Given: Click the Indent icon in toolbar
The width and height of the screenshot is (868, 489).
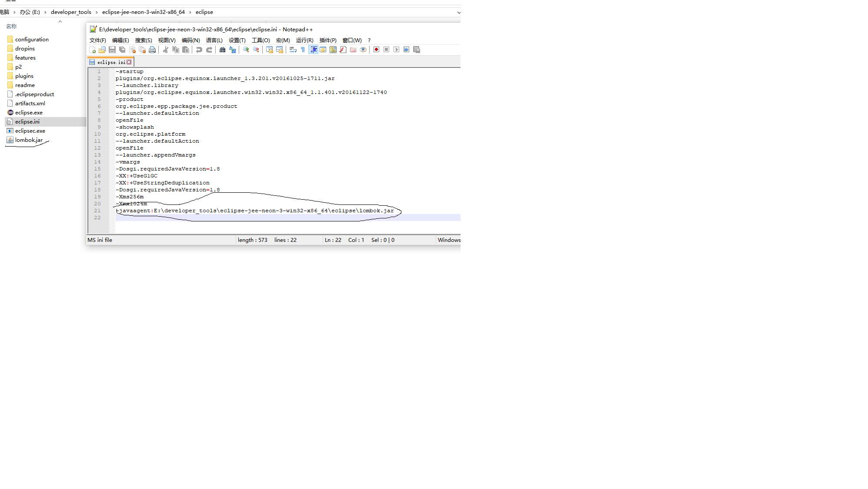Looking at the screenshot, I should 313,50.
